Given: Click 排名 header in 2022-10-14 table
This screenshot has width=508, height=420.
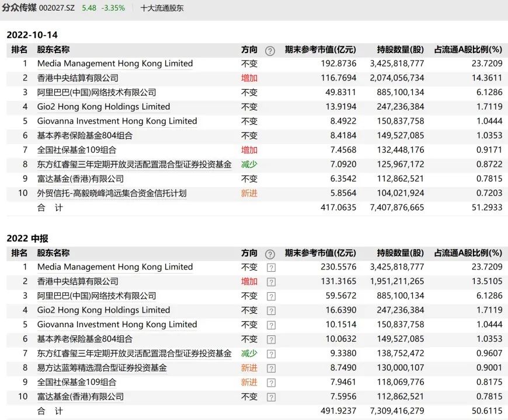Looking at the screenshot, I should click(19, 50).
